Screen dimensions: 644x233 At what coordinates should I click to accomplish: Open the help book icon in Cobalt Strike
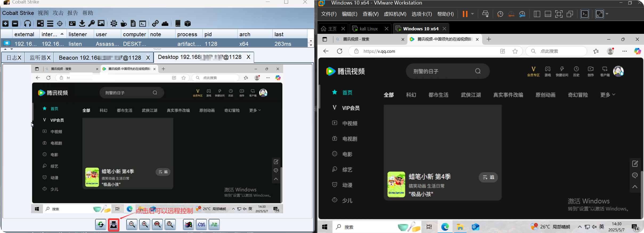[x=178, y=24]
